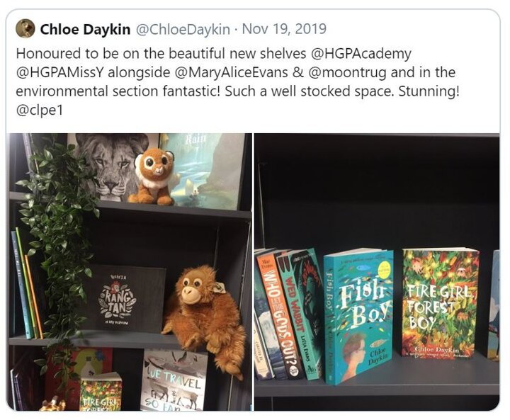
Task: Click the lion picture on top shelf
Action: tap(110, 166)
